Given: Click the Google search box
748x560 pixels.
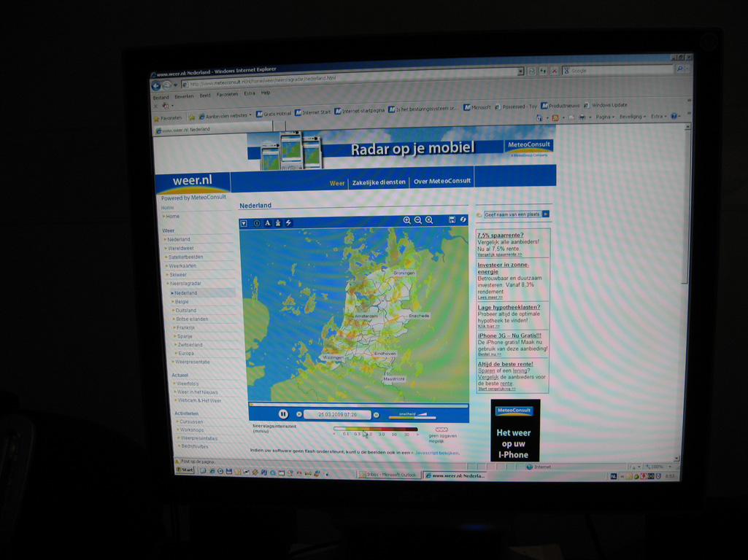Looking at the screenshot, I should tap(618, 70).
